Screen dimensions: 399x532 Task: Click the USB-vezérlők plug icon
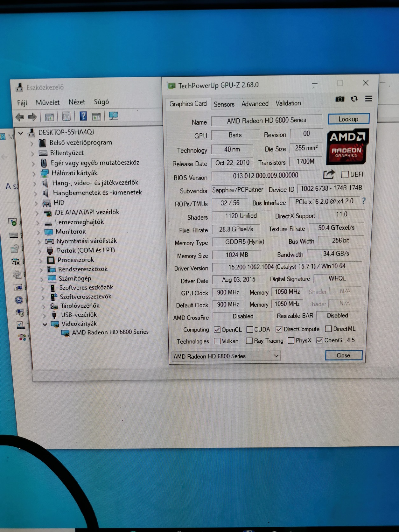point(54,315)
